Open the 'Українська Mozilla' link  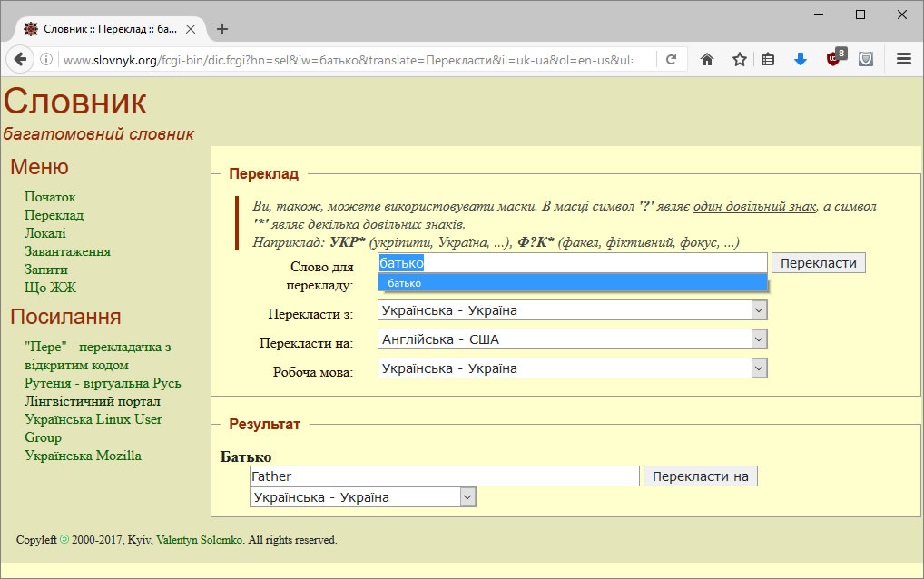point(83,456)
